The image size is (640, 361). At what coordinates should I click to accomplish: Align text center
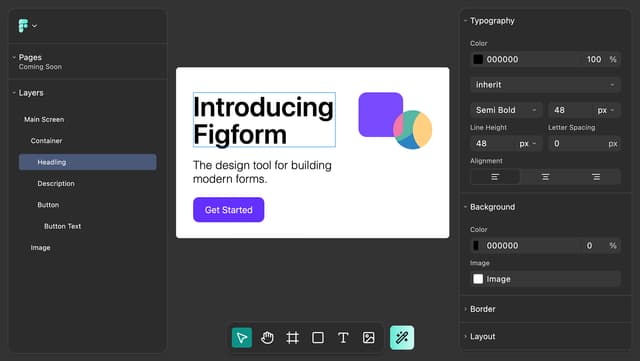[x=545, y=177]
